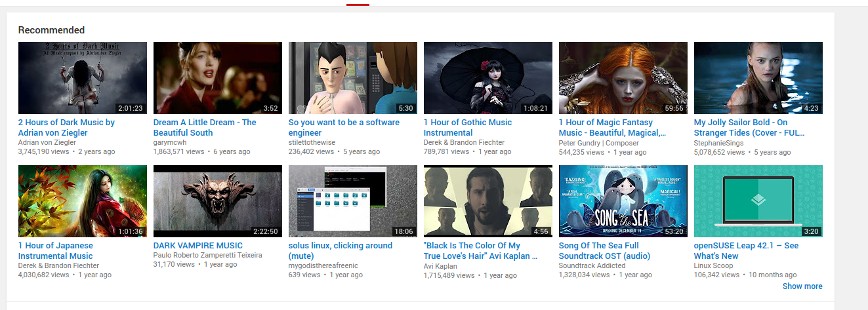
Task: Open the solus linux desktop thumbnail
Action: point(353,201)
